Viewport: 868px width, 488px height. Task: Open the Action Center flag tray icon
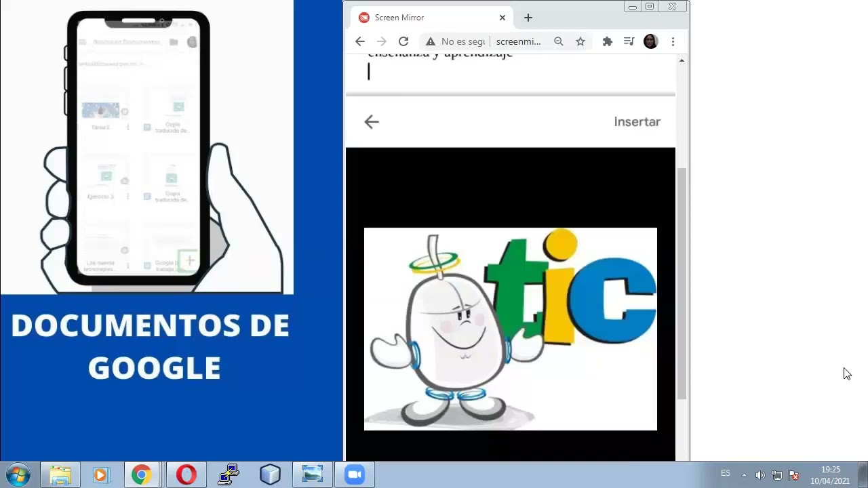[x=793, y=475]
